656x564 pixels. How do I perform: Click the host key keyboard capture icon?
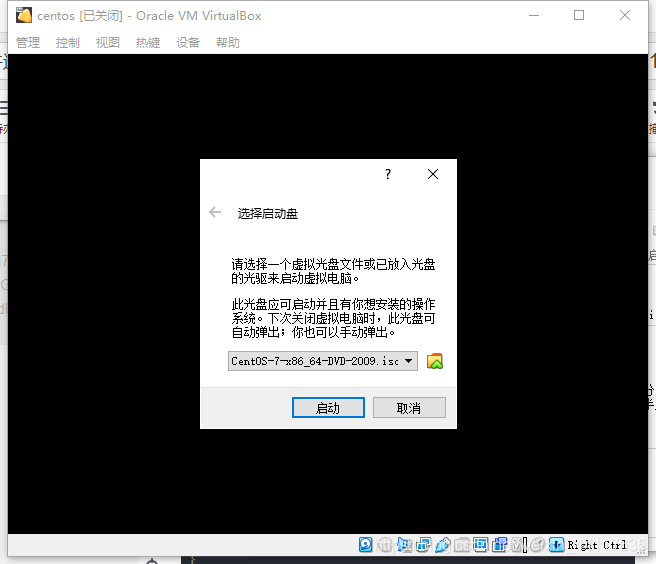coord(556,545)
